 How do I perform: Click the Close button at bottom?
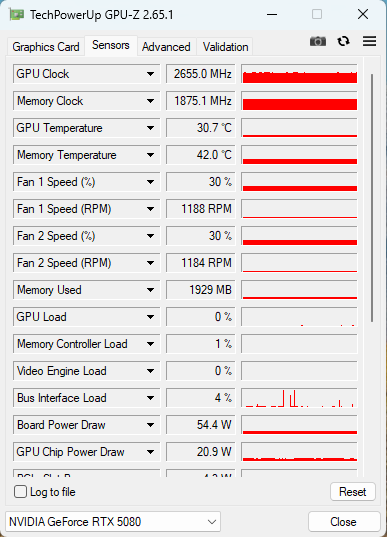pyautogui.click(x=344, y=522)
